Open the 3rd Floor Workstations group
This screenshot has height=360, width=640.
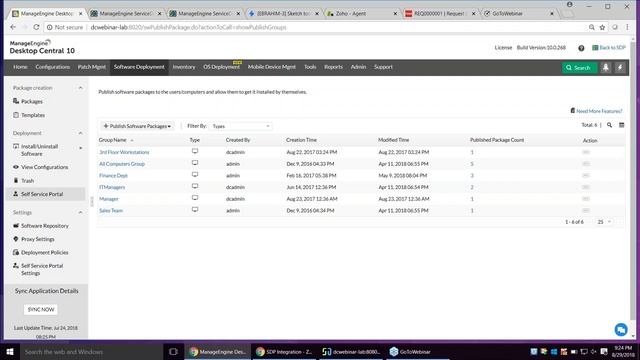(124, 152)
